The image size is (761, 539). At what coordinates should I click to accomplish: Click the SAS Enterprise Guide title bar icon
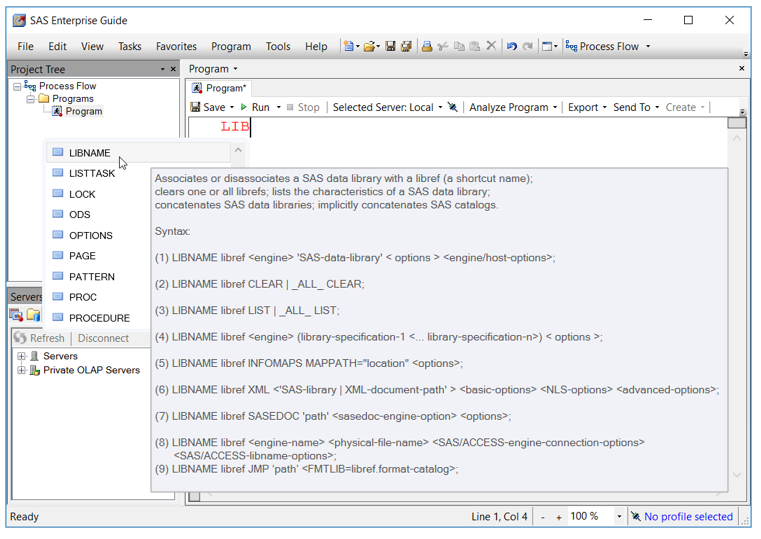[19, 20]
